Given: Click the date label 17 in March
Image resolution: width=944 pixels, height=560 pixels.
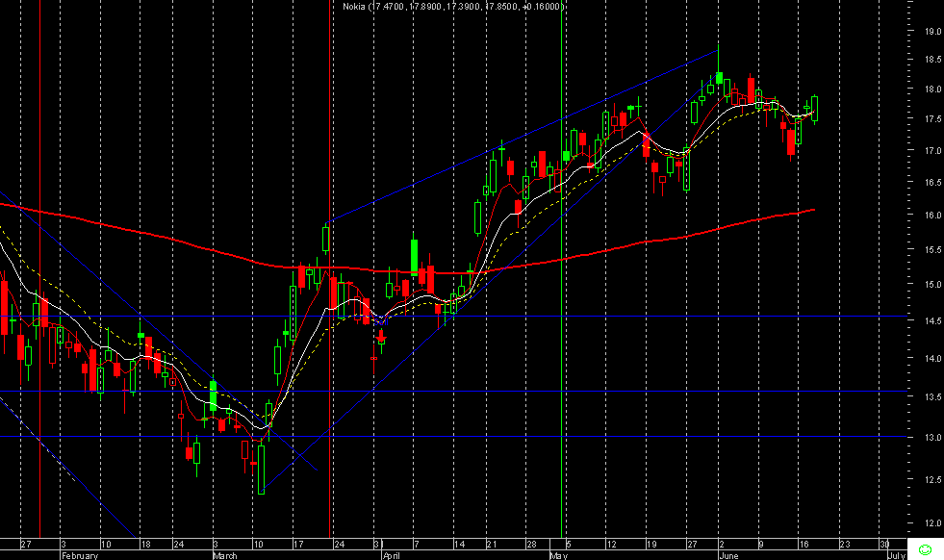Looking at the screenshot, I should tap(298, 545).
